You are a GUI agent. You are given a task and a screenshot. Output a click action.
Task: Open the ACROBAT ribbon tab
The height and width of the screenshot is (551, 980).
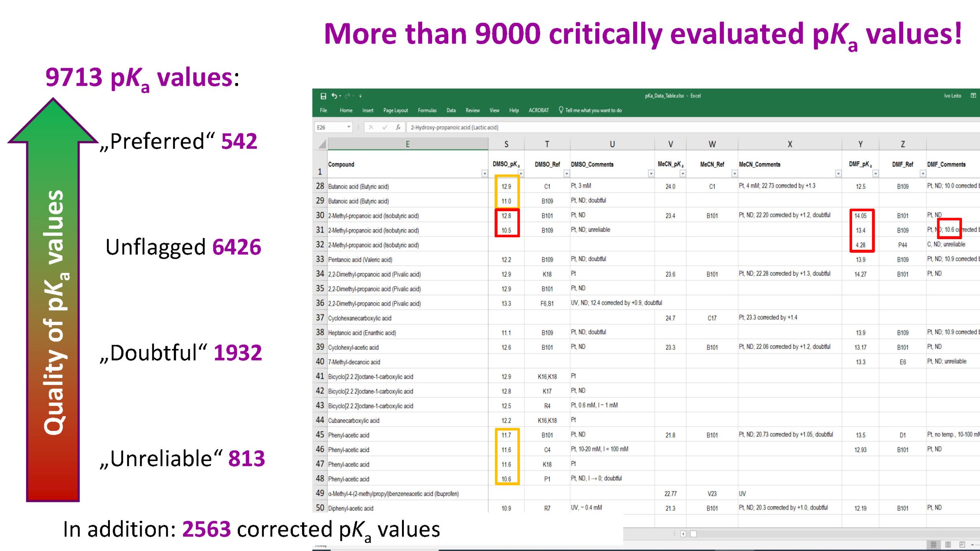(539, 110)
